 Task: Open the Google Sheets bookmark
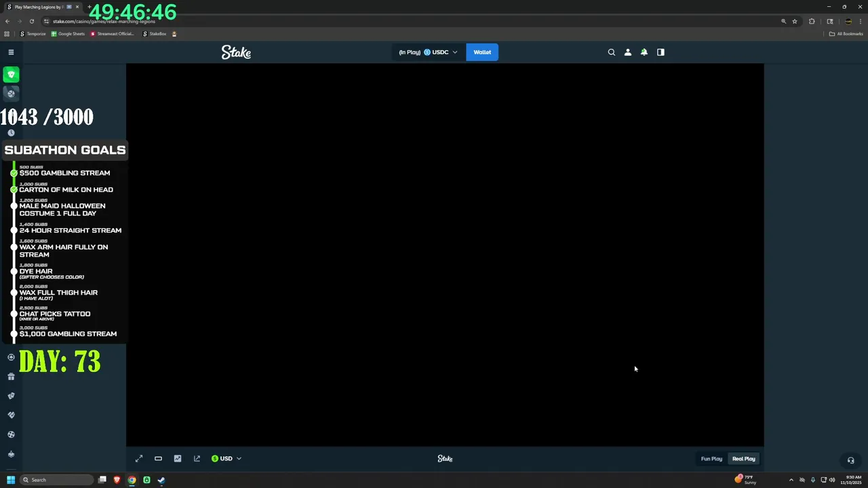click(68, 34)
